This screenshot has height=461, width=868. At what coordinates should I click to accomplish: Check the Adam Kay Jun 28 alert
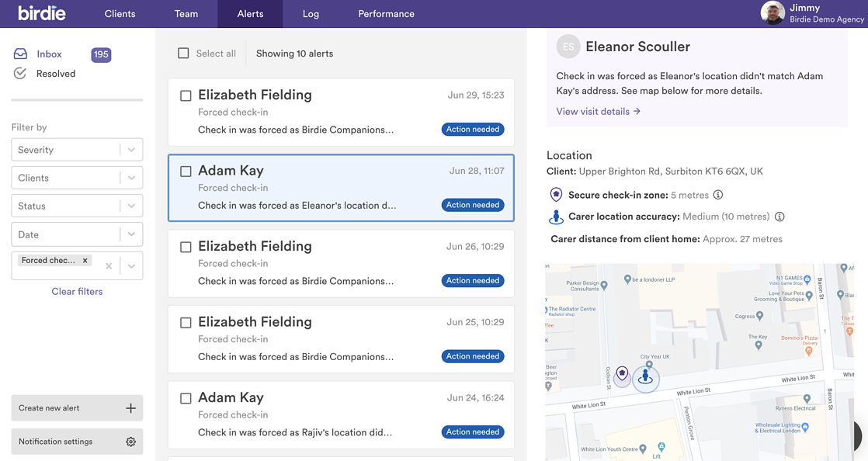[x=186, y=172]
